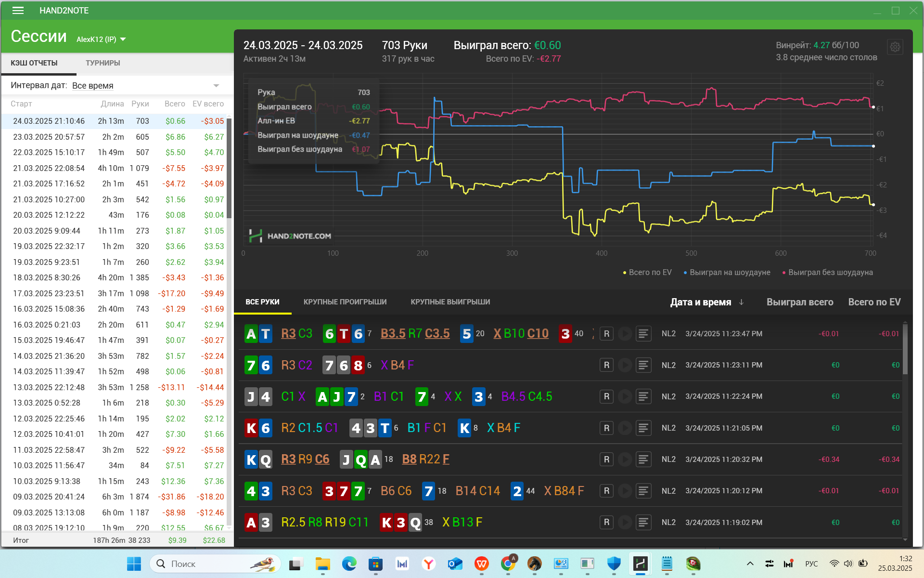Open the A T hand row at 11:23:47 PM
The width and height of the screenshot is (924, 578).
[571, 334]
